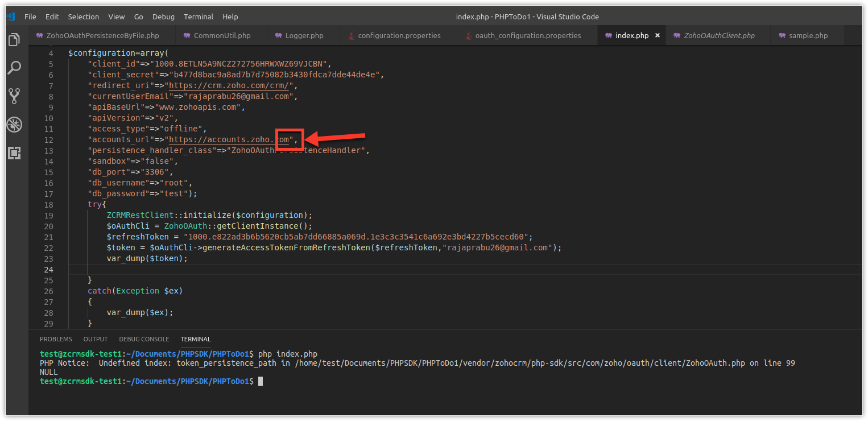This screenshot has width=868, height=421.
Task: Switch to the Logger.php tab
Action: click(x=304, y=35)
